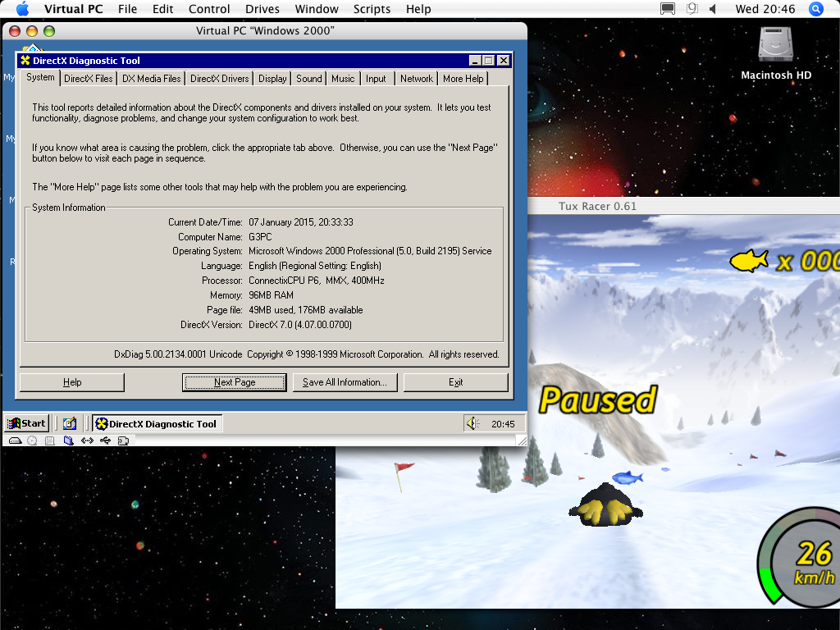Click the ConnectixCPU P6 processor value

coord(317,281)
